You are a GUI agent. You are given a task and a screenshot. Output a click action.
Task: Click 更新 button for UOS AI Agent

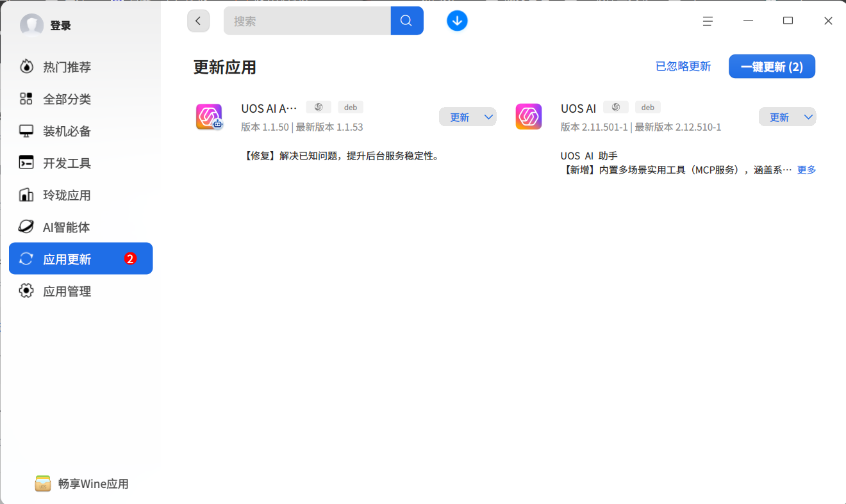tap(460, 117)
